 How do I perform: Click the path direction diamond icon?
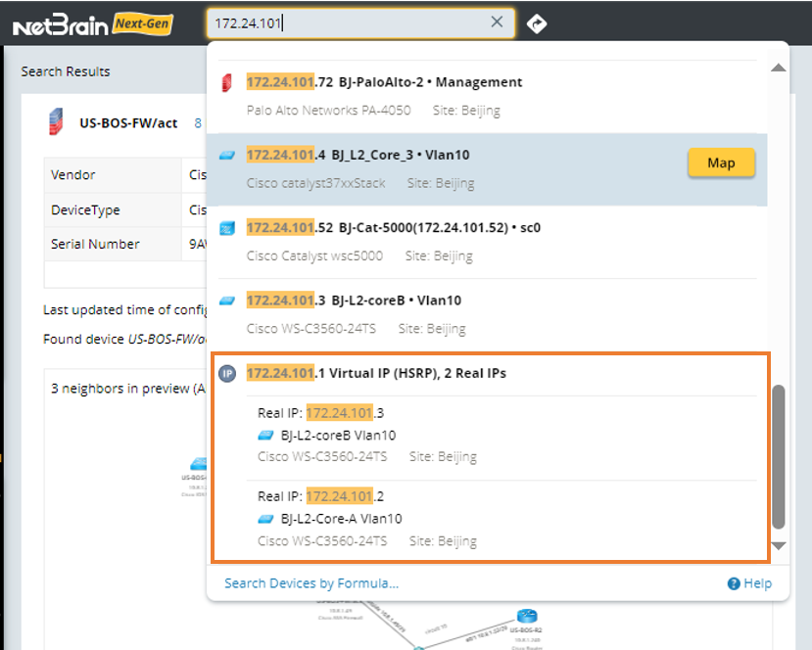[536, 23]
